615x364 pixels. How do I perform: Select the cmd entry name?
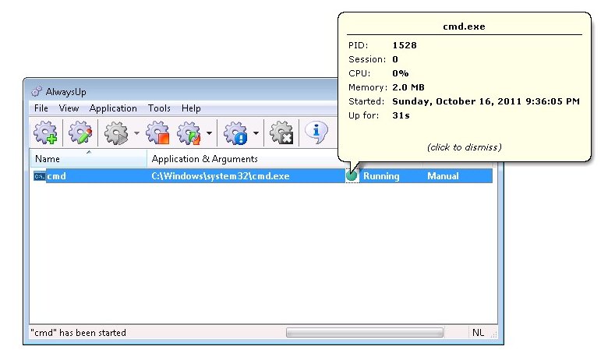pyautogui.click(x=56, y=176)
